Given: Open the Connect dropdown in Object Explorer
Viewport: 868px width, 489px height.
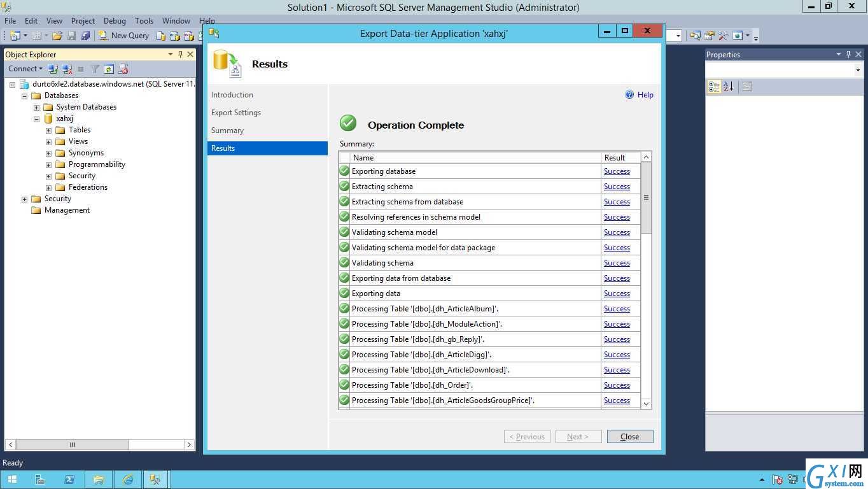Looking at the screenshot, I should coord(25,69).
